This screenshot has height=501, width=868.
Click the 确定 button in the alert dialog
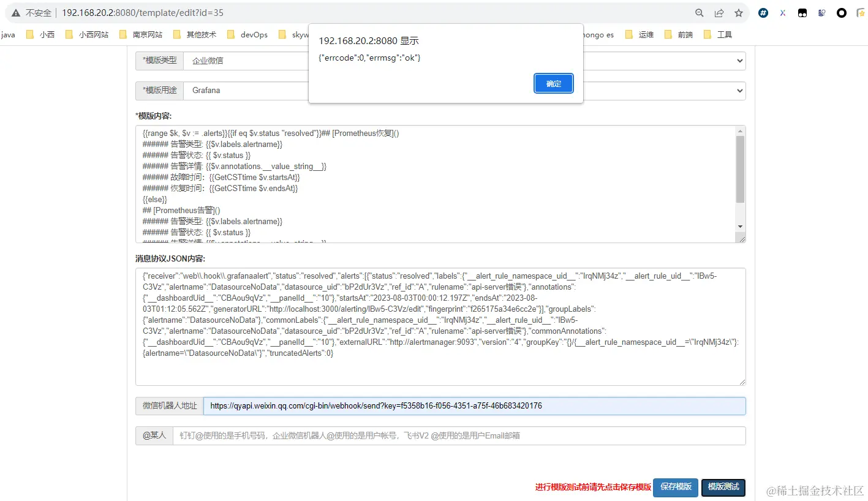554,83
